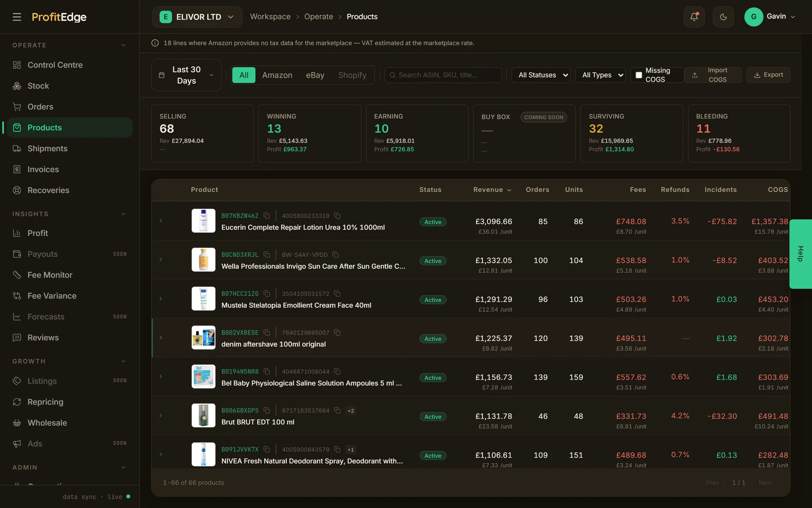Select the All marketplace tab
The width and height of the screenshot is (812, 508).
pyautogui.click(x=244, y=75)
